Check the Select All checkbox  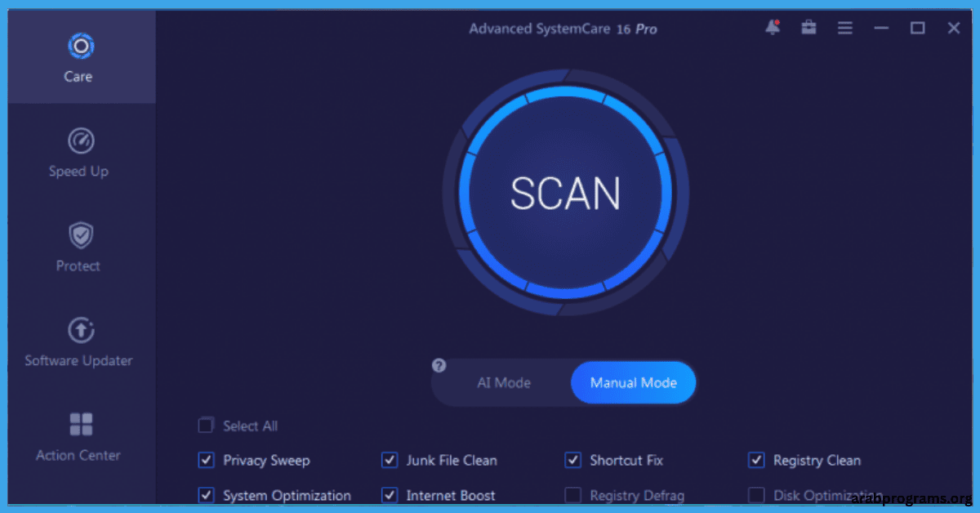(x=206, y=426)
